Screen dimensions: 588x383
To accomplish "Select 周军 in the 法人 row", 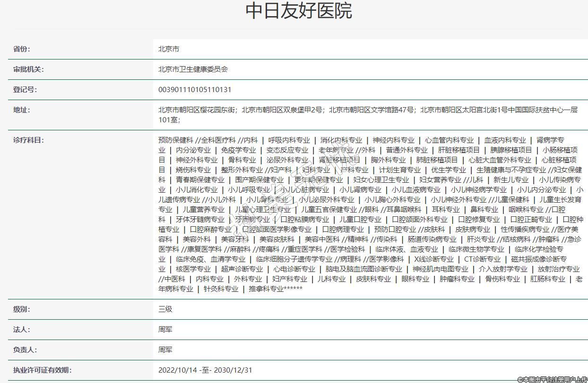I will [165, 330].
